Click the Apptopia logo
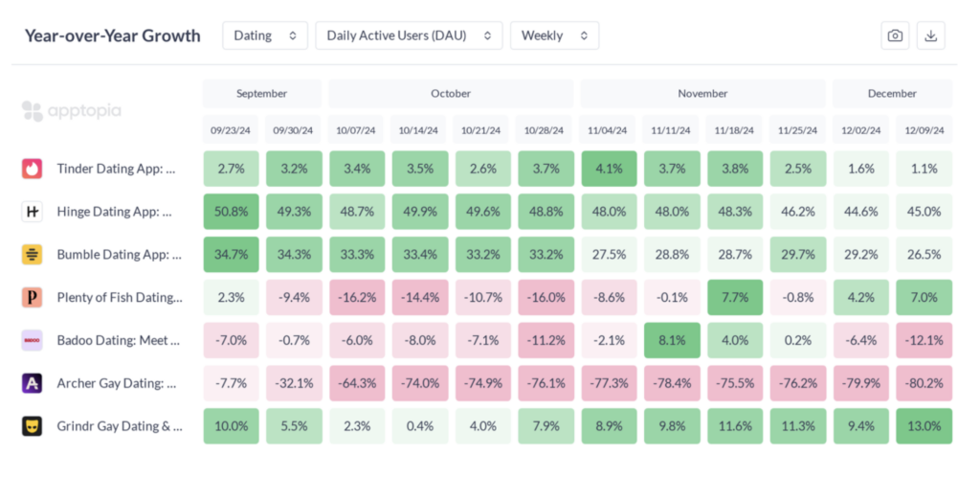980x478 pixels. point(72,110)
